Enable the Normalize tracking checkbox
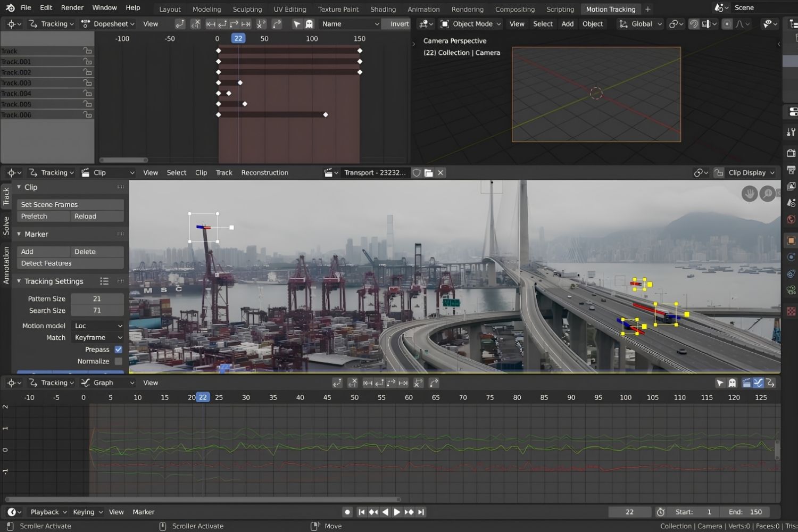Screen dimensions: 798x532 (118, 361)
